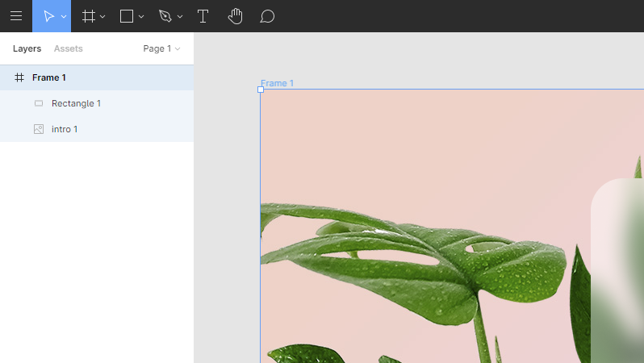This screenshot has width=644, height=363.
Task: Expand the Frame tool options chevron
Action: [102, 16]
